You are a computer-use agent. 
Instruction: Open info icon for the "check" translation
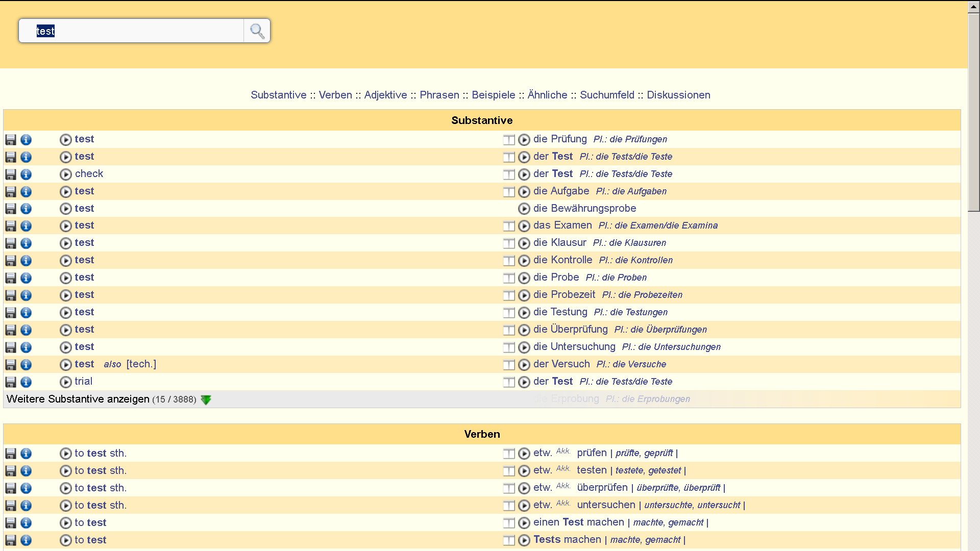point(26,174)
